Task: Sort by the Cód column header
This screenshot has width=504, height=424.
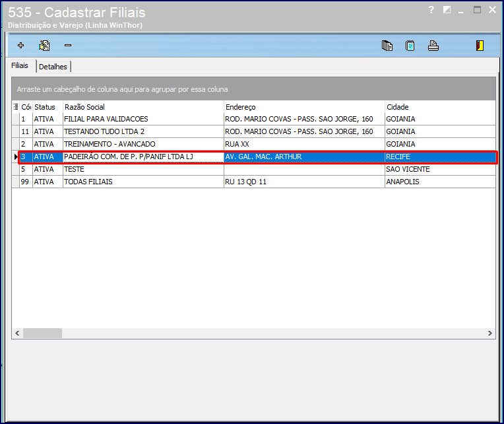Action: [x=26, y=107]
